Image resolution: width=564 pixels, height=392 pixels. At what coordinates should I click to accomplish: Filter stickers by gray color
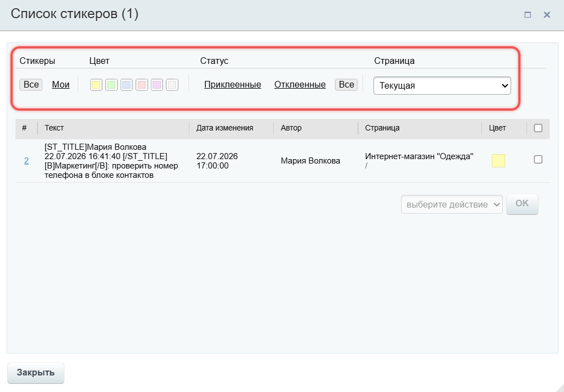[172, 85]
